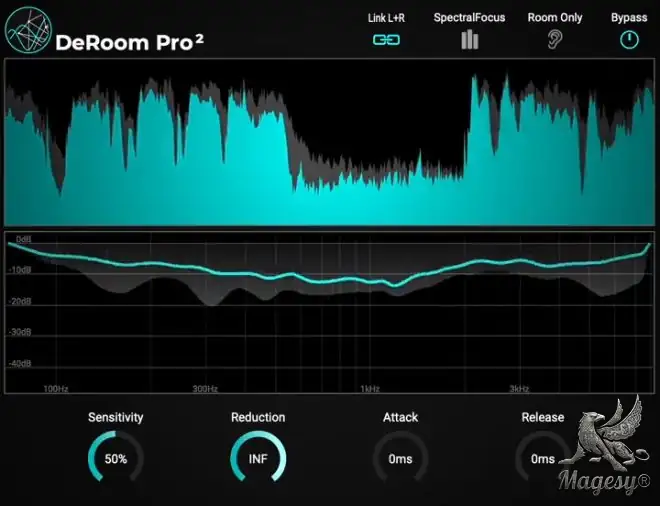This screenshot has height=506, width=660.
Task: Click the -10dB gridline label
Action: [x=20, y=270]
